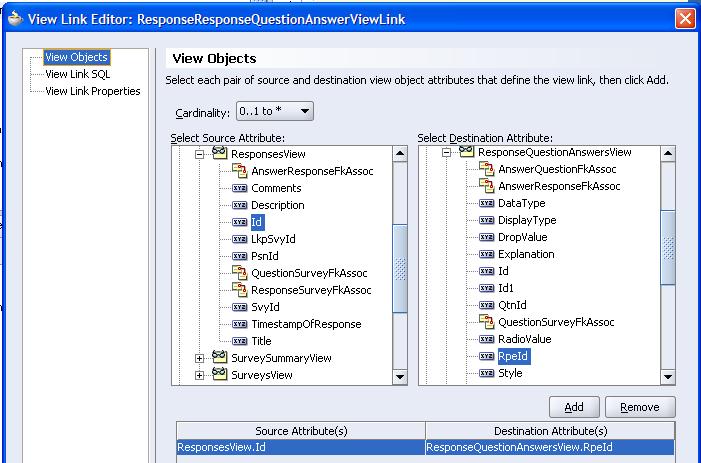
Task: Select the TimestampOfResponse attribute label
Action: (x=306, y=324)
